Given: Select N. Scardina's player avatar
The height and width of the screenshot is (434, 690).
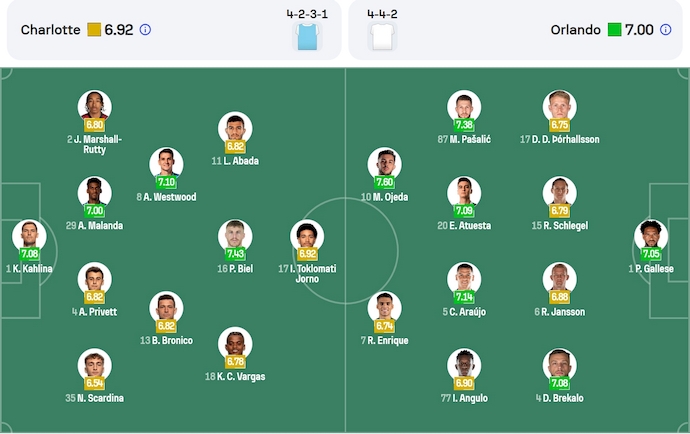Looking at the screenshot, I should 95,365.
